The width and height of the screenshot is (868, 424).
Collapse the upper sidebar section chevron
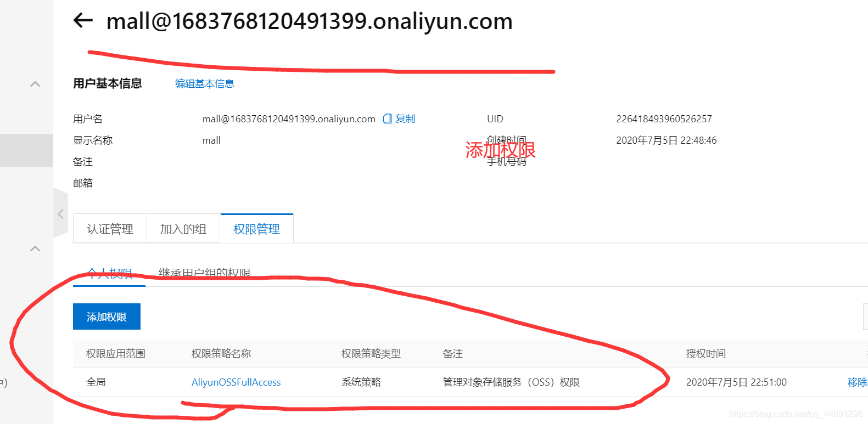point(35,84)
